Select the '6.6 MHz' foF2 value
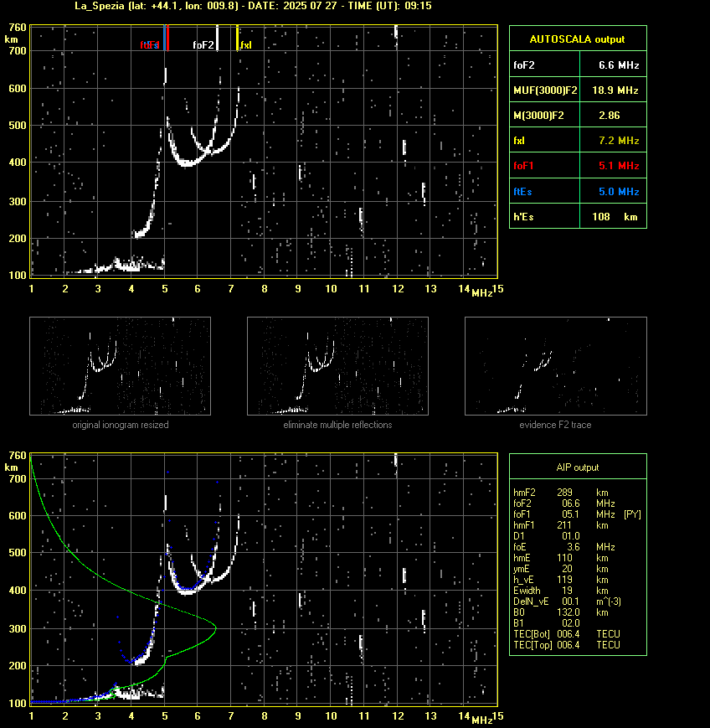Screen dimensions: 710x728 (619, 65)
